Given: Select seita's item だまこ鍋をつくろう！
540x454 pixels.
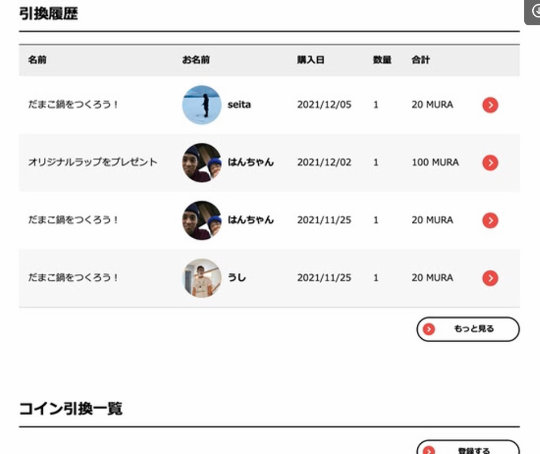Looking at the screenshot, I should 73,104.
